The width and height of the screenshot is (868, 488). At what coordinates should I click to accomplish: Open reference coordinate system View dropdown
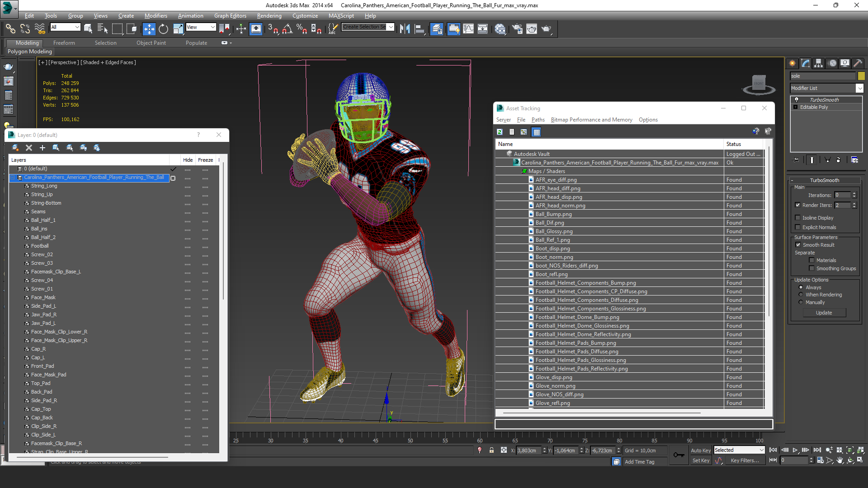click(201, 27)
